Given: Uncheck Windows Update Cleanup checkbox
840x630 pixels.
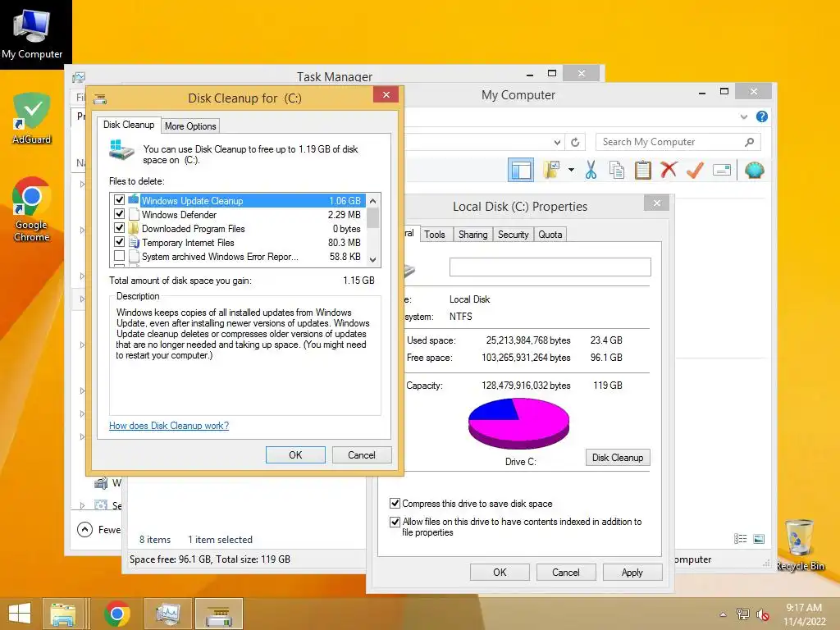Looking at the screenshot, I should click(120, 200).
